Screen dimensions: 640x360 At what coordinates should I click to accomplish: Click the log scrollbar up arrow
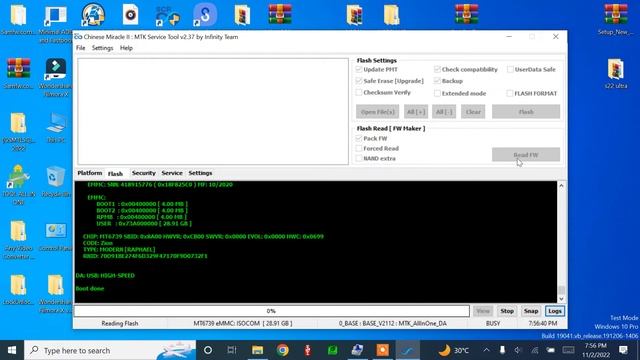[561, 185]
